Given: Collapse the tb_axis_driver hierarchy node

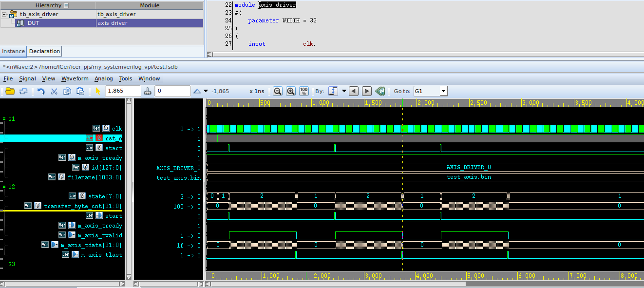Looking at the screenshot, I should coord(4,14).
